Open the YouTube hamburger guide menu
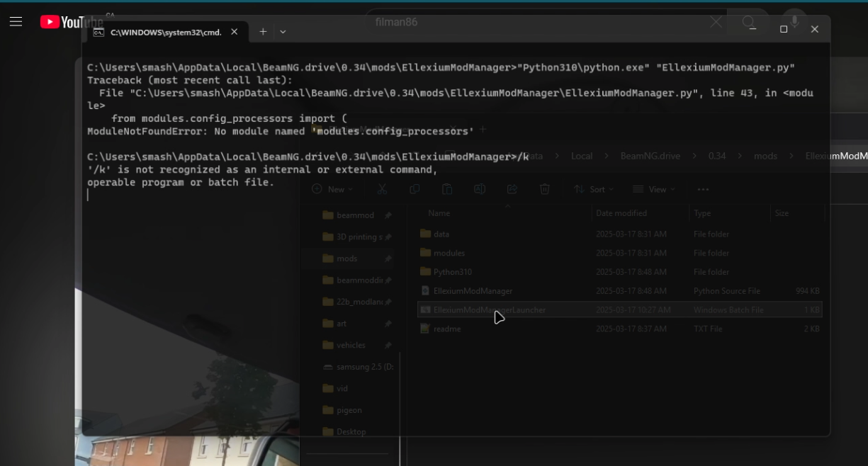The width and height of the screenshot is (868, 466). pos(16,22)
